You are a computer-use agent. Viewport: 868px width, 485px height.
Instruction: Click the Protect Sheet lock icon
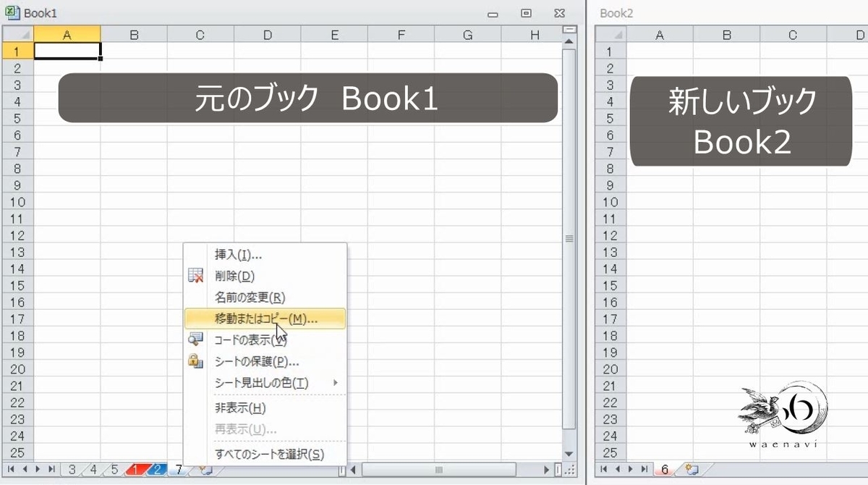(195, 362)
